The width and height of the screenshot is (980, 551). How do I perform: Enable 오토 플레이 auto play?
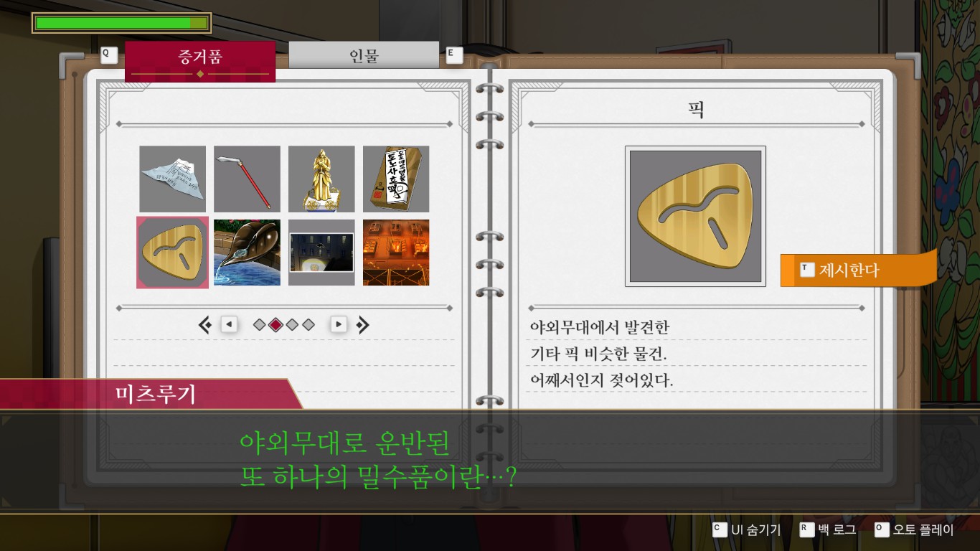(915, 530)
